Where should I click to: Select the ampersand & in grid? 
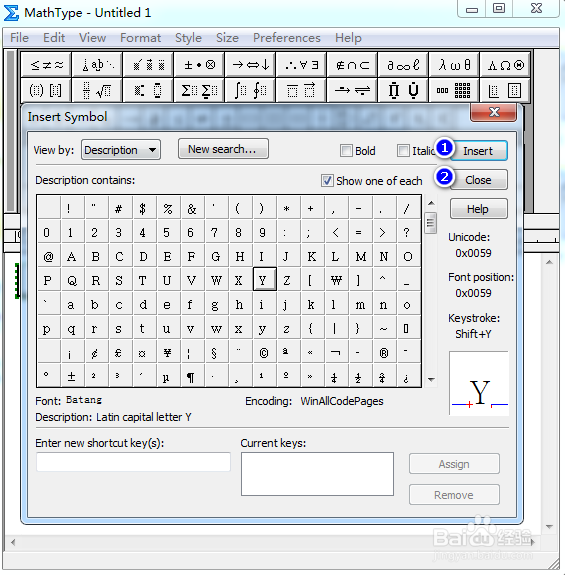point(191,209)
